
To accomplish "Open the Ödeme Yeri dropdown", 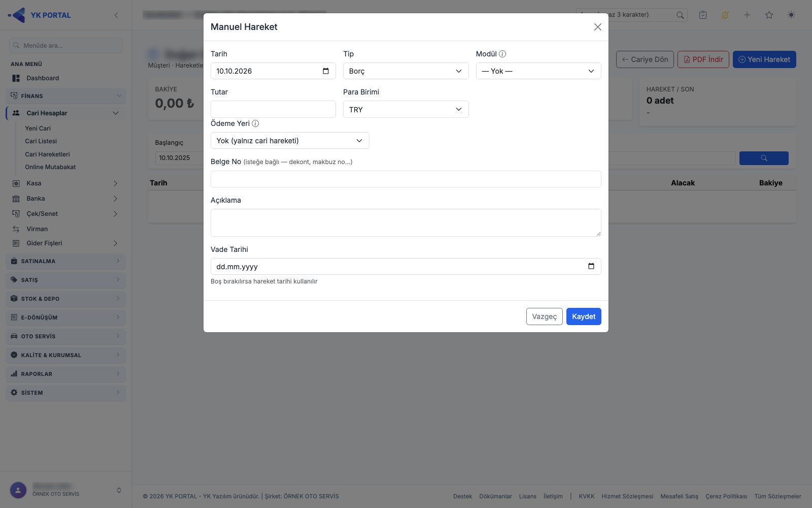I will (x=290, y=141).
